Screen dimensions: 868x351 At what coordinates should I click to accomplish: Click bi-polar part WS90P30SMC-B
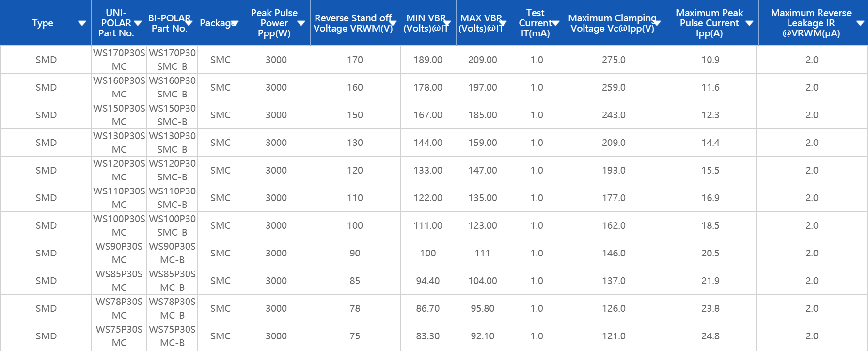click(x=172, y=253)
